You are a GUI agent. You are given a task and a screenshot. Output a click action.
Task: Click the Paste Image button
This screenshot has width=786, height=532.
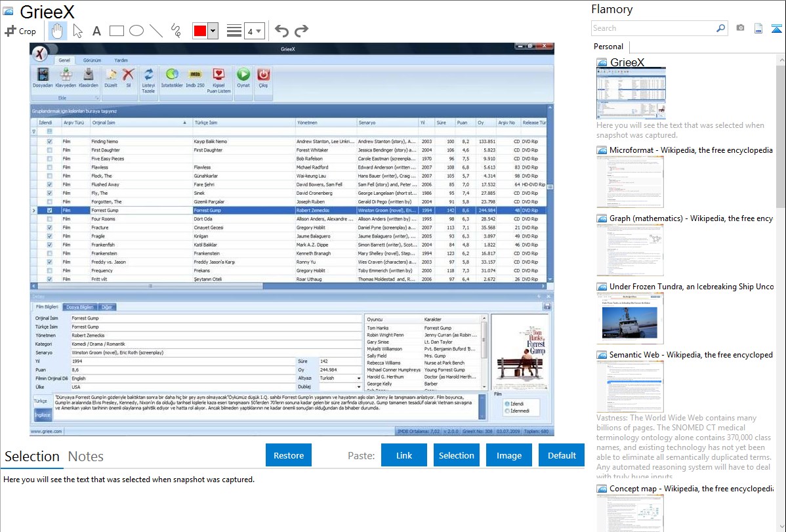point(508,455)
